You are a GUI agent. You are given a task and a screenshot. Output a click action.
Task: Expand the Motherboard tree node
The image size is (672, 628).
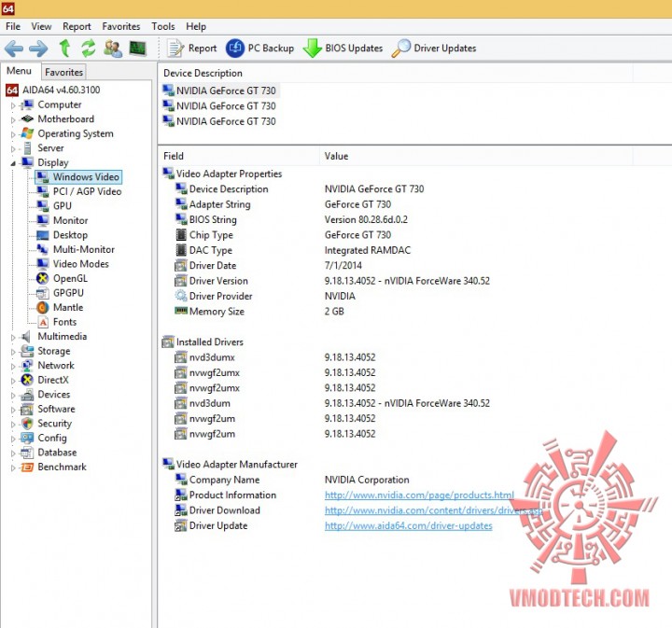pos(13,120)
